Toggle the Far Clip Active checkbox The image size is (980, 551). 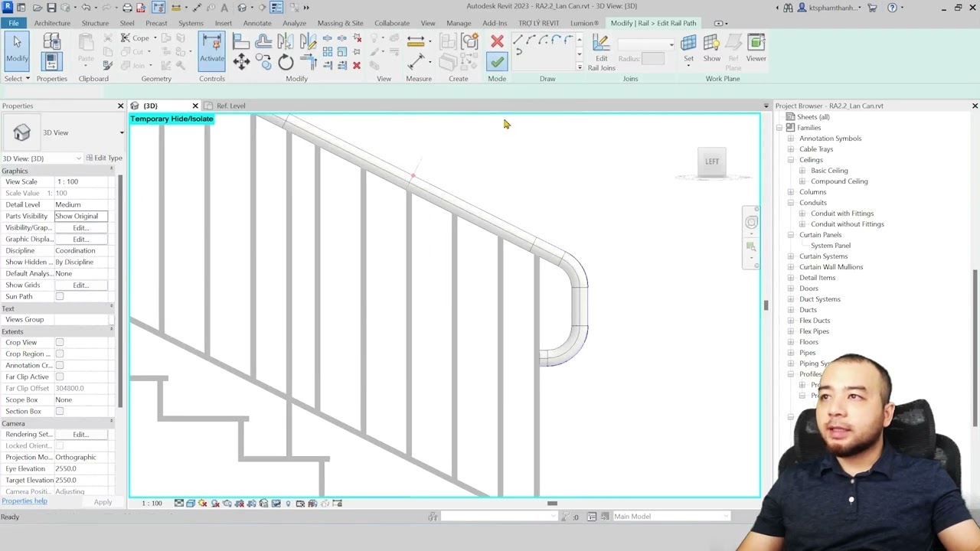[x=60, y=377]
